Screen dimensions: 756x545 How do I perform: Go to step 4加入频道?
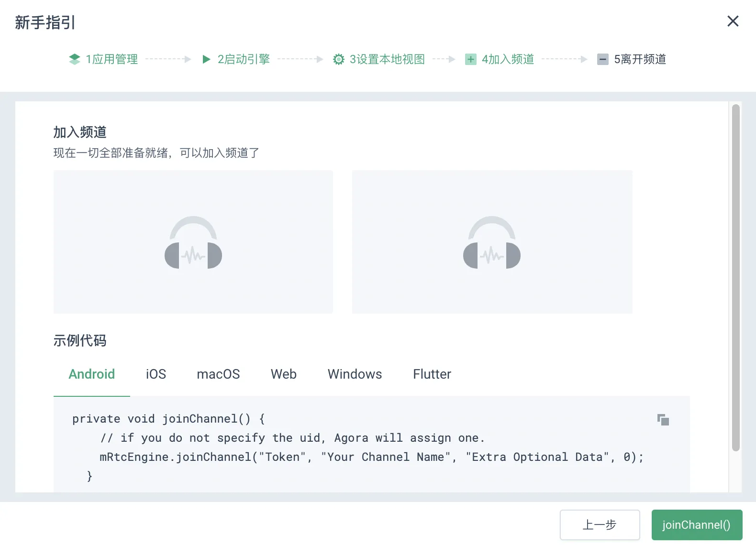click(500, 59)
